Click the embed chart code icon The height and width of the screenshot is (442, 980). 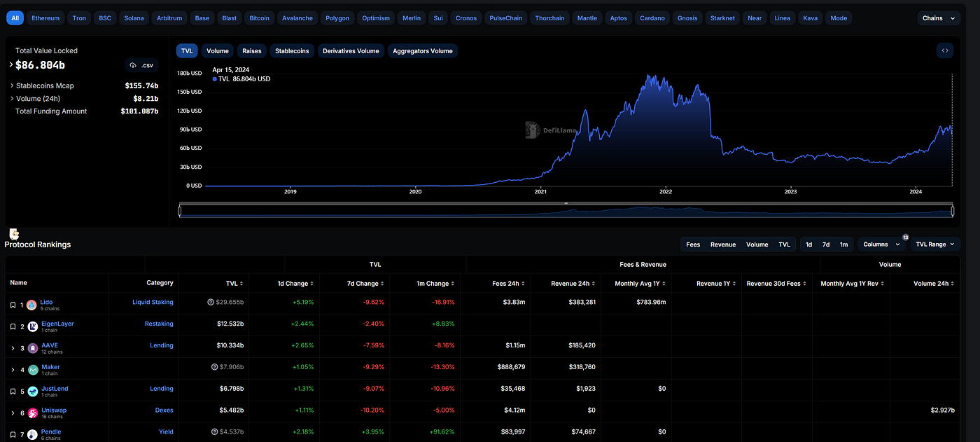point(945,50)
